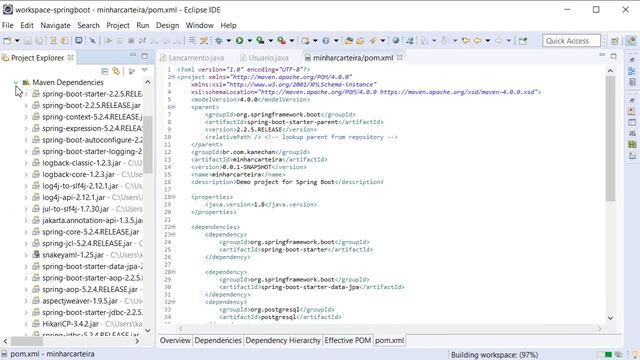Screen dimensions: 640x360
Task: Expand snakeyaml-1.25.jar node
Action: coord(26,255)
